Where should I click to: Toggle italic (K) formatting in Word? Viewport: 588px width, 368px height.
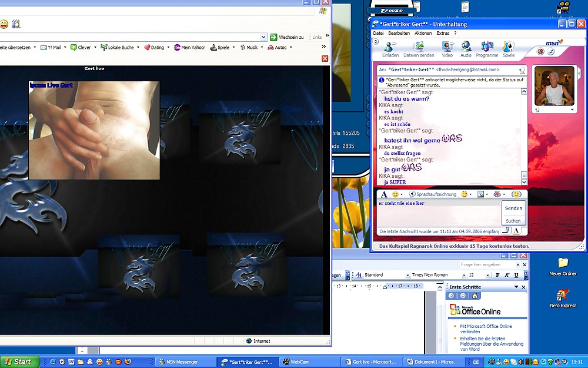point(507,275)
